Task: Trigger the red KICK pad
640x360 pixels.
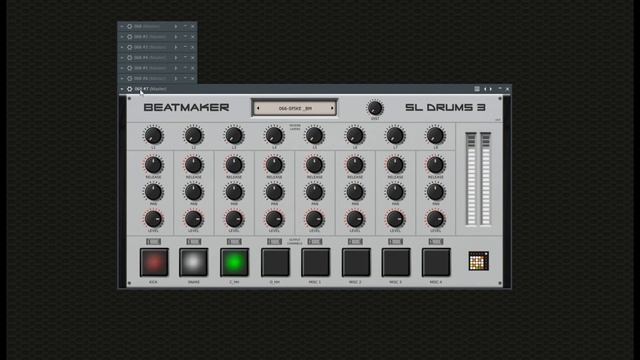Action: [154, 262]
